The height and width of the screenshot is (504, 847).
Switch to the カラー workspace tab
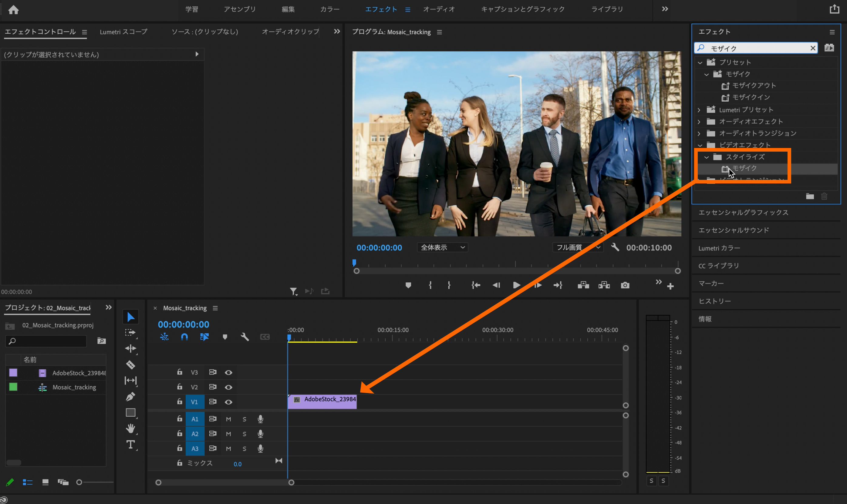tap(329, 9)
